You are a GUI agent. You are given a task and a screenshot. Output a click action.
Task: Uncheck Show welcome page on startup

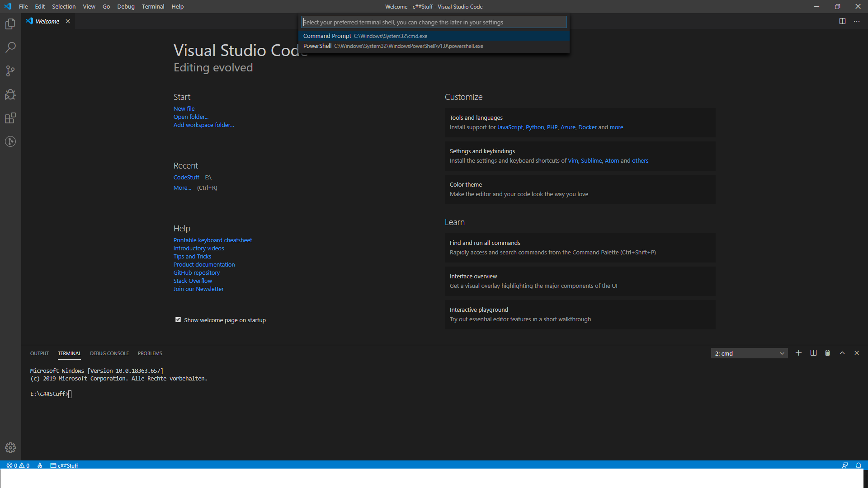click(x=178, y=319)
